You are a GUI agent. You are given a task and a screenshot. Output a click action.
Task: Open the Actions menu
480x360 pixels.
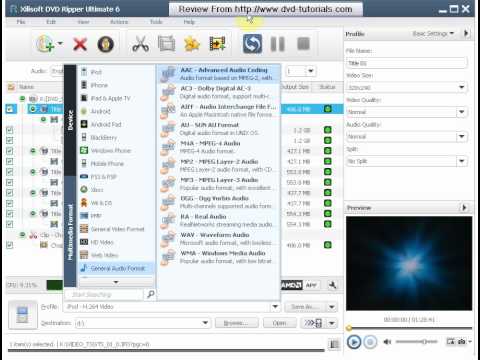(119, 22)
